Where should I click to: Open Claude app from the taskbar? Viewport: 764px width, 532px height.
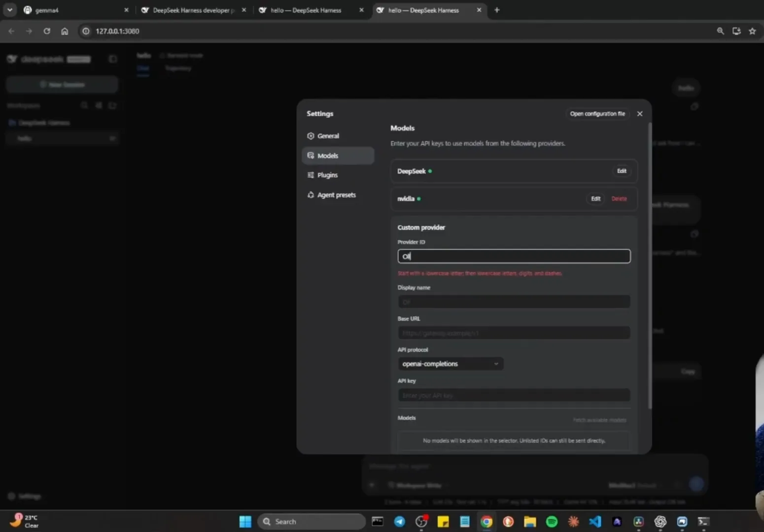pyautogui.click(x=573, y=522)
